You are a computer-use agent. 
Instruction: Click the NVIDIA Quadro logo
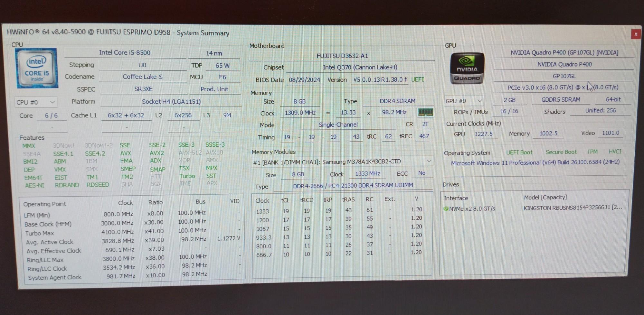pyautogui.click(x=467, y=69)
